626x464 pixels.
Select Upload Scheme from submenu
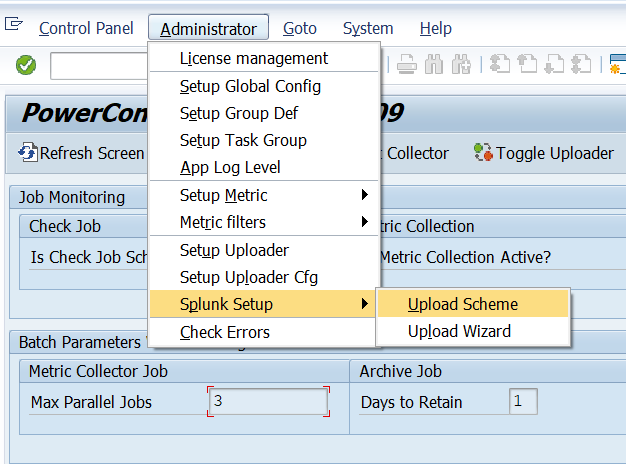click(462, 304)
